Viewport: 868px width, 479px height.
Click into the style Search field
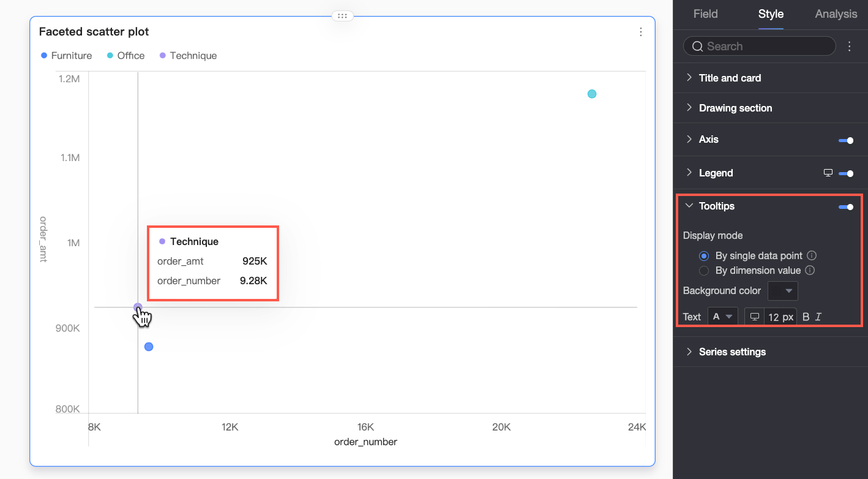coord(759,46)
